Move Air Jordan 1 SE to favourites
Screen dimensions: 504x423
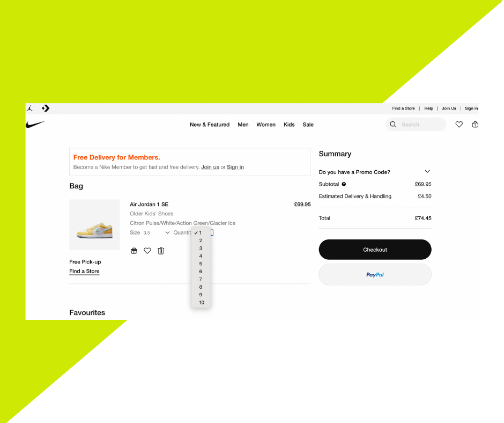(x=147, y=251)
